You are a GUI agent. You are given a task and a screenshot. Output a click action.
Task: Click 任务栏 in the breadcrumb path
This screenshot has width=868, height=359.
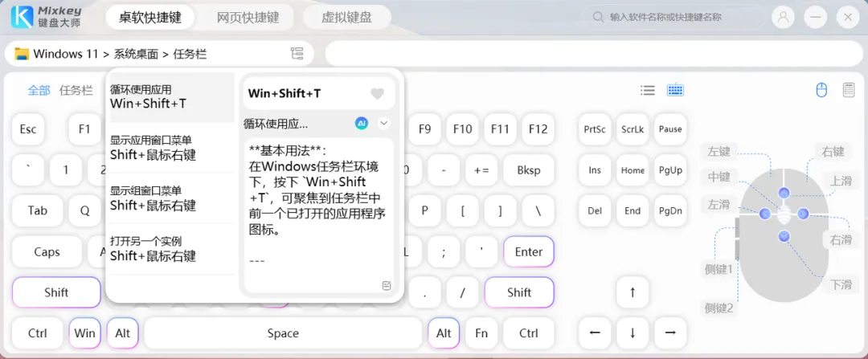[x=190, y=54]
